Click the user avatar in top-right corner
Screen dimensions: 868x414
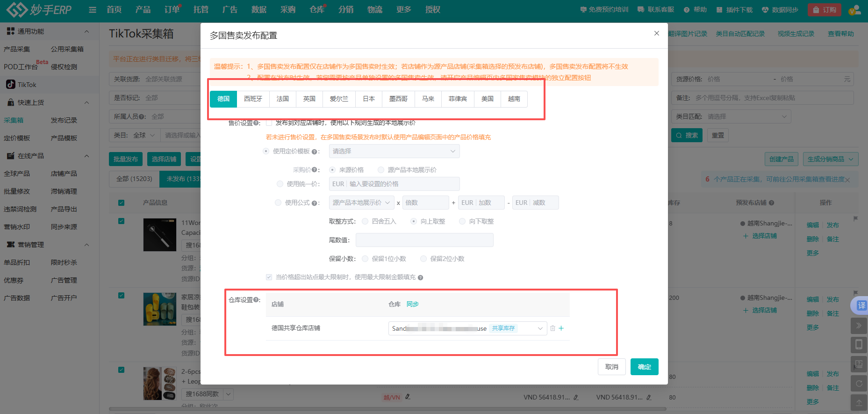854,10
